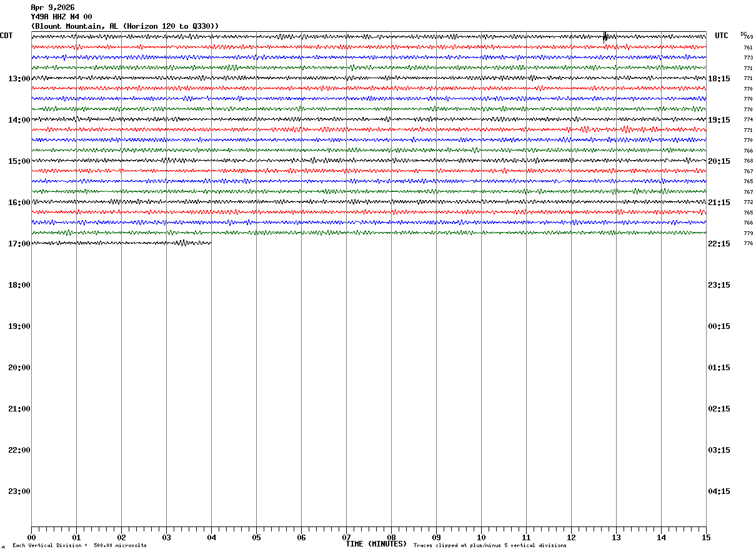Select the 15:00 CDT hour label

(19, 161)
